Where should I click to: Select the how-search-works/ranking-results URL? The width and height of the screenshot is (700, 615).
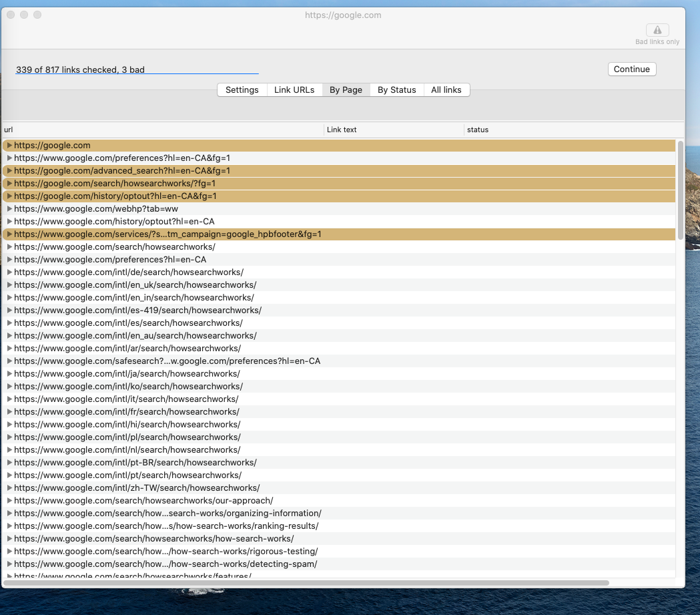[x=166, y=526]
